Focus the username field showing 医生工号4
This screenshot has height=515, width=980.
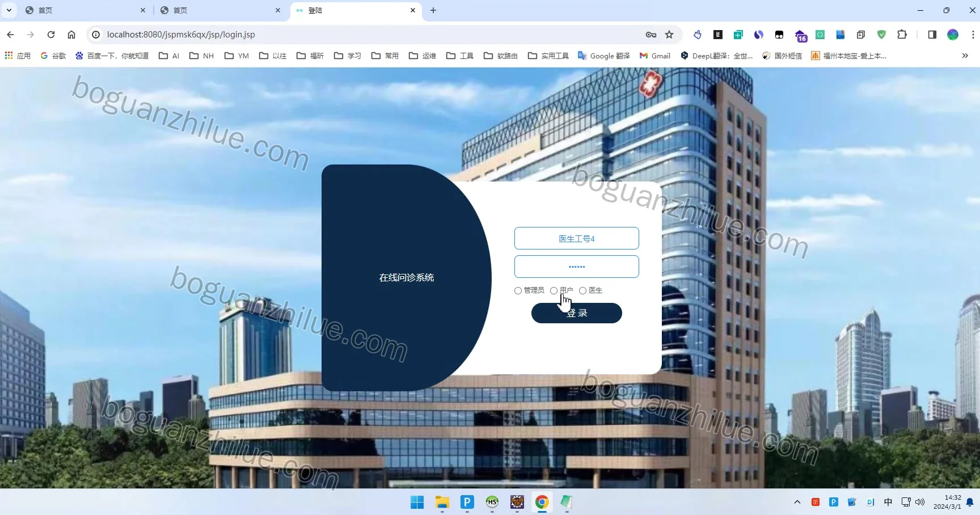pyautogui.click(x=576, y=238)
